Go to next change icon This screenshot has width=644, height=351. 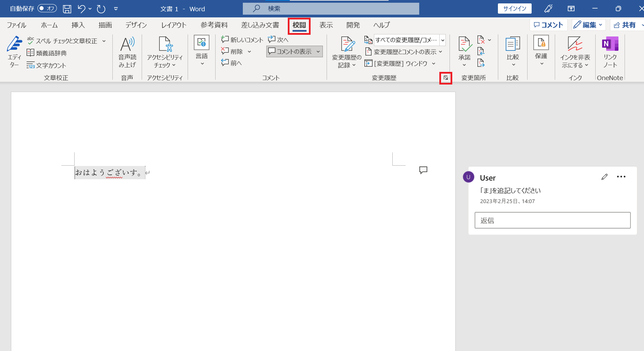coord(481,63)
